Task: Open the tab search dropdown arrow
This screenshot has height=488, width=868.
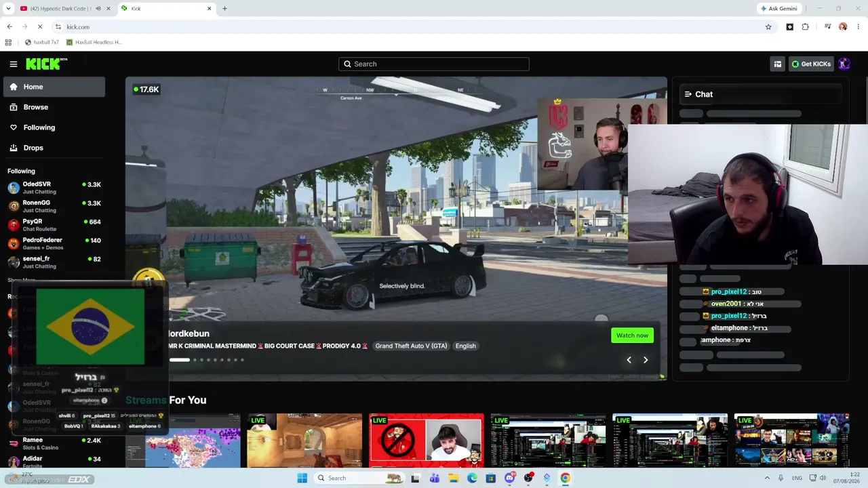Action: pyautogui.click(x=8, y=9)
